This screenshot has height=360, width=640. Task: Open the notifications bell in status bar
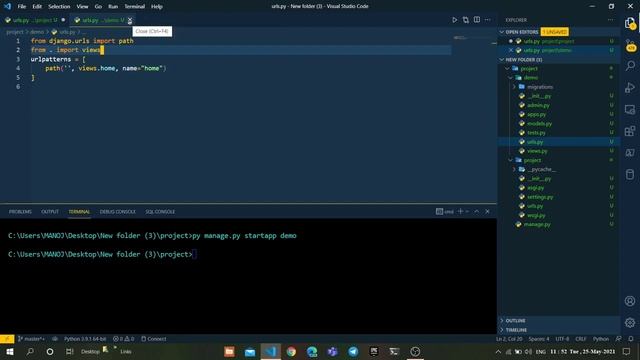point(631,339)
